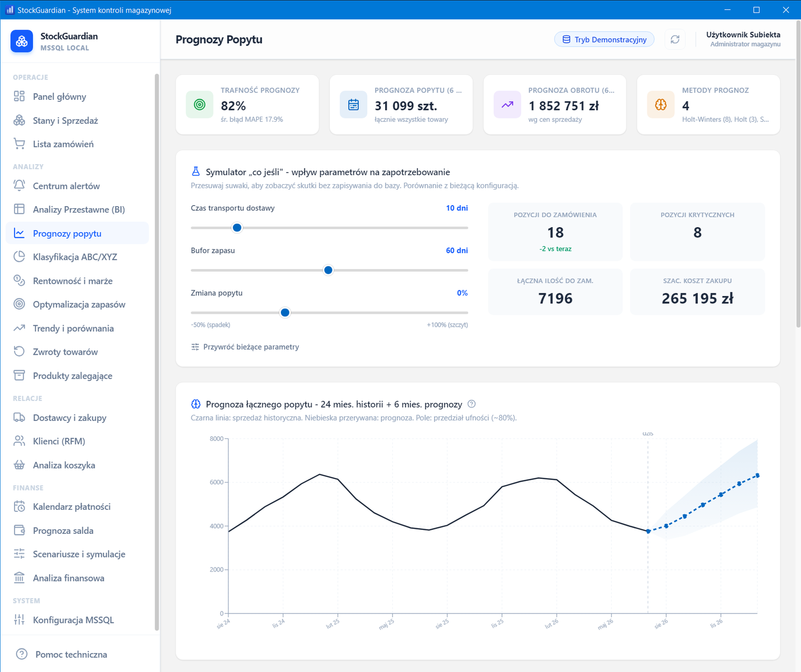Click Przywróć bieżące parametry to reset

click(x=245, y=347)
